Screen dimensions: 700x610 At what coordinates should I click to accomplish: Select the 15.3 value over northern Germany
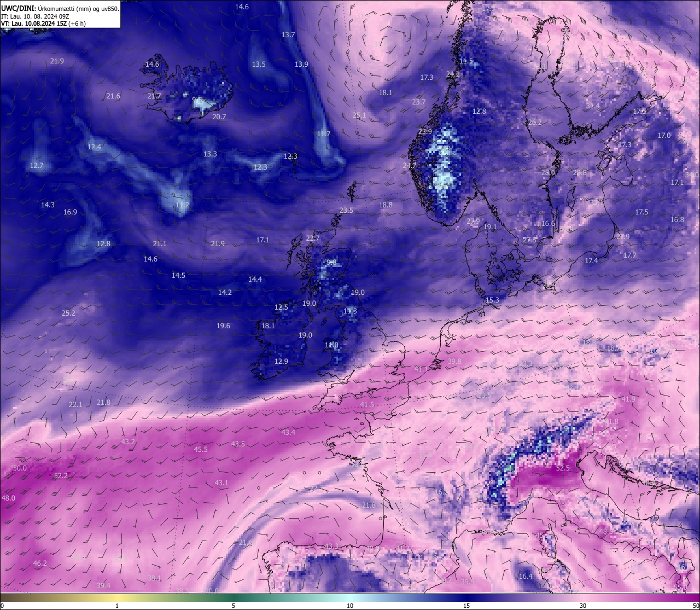click(x=492, y=300)
